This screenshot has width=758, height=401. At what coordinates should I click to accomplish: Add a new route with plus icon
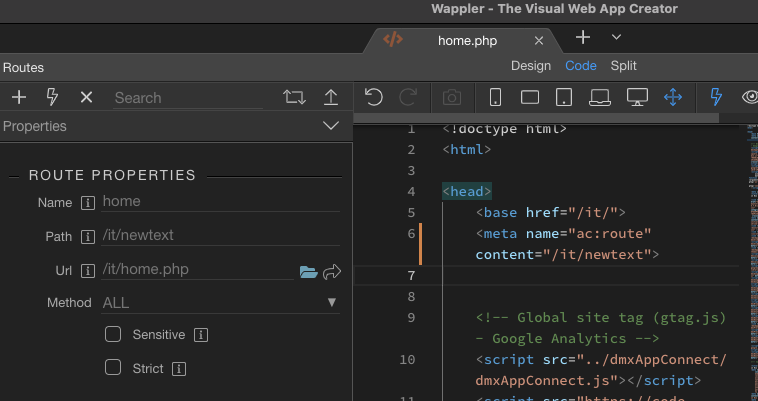(x=19, y=97)
